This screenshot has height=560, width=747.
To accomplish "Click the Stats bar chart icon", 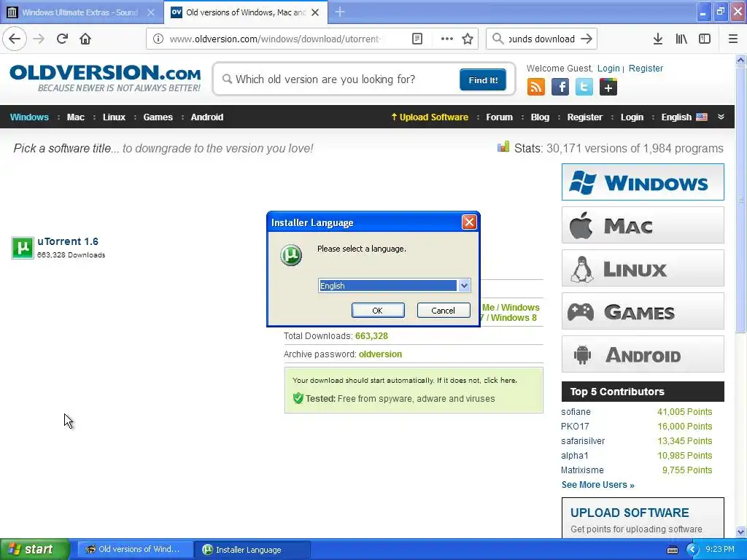I will pyautogui.click(x=503, y=147).
